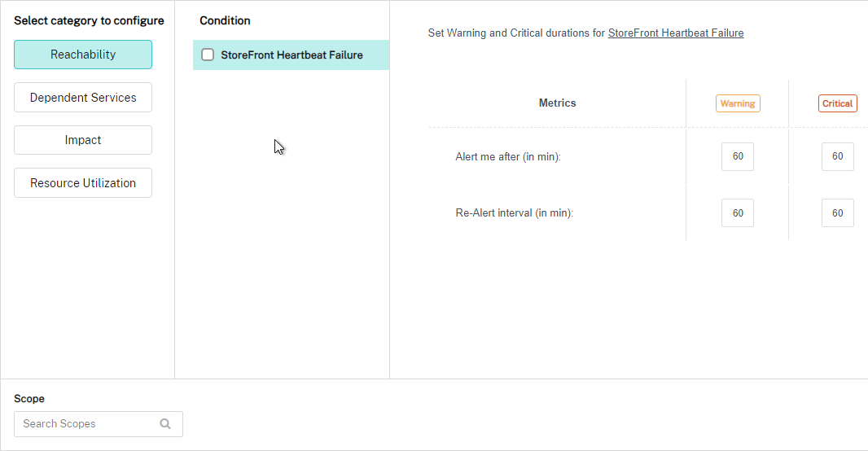
Task: Click the 'Alert me after (in min)' label
Action: pos(508,156)
